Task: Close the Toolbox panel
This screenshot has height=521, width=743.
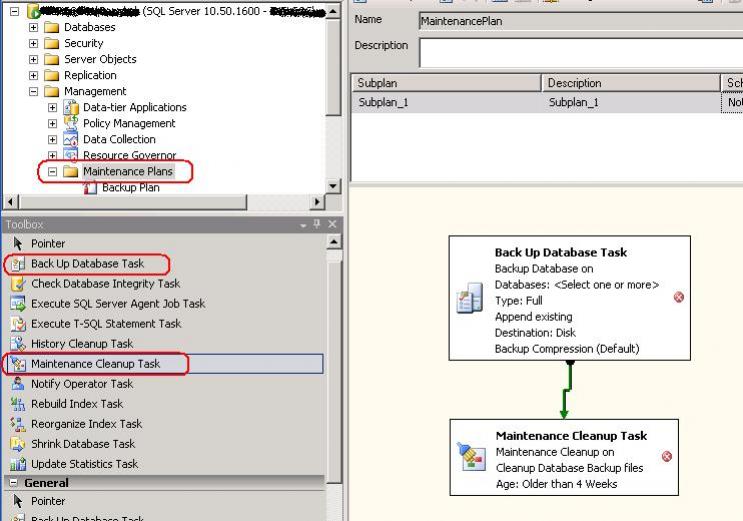Action: tap(332, 224)
